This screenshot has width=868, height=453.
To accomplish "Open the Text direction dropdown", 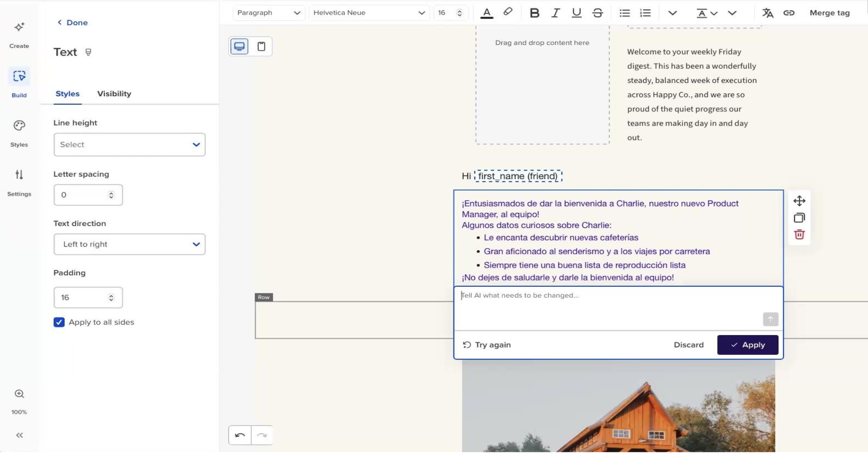I will point(129,244).
